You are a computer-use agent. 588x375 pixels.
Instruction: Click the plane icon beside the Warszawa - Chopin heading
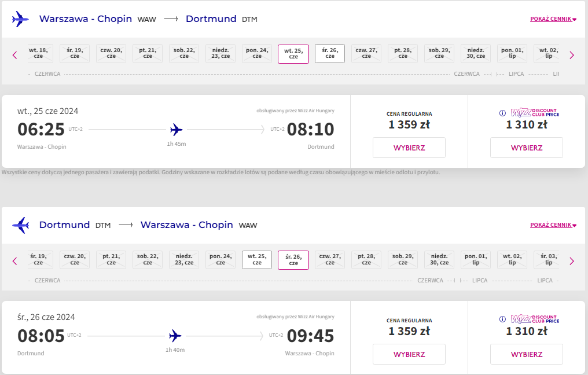tap(20, 19)
